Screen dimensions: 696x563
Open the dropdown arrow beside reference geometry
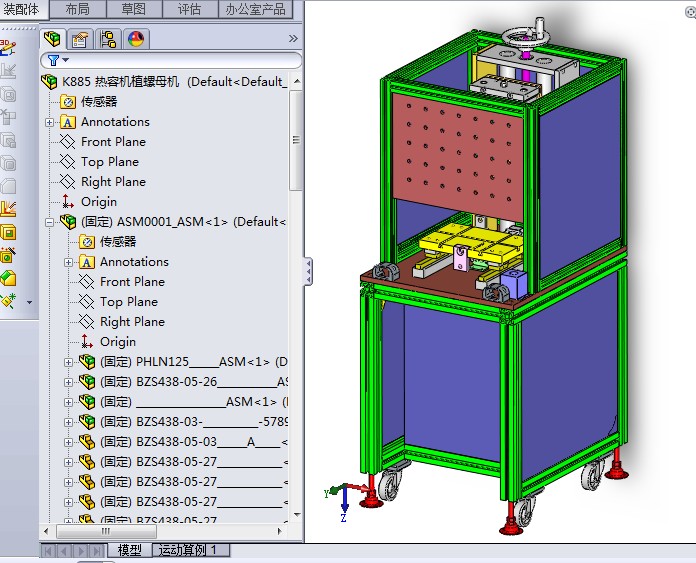point(30,303)
